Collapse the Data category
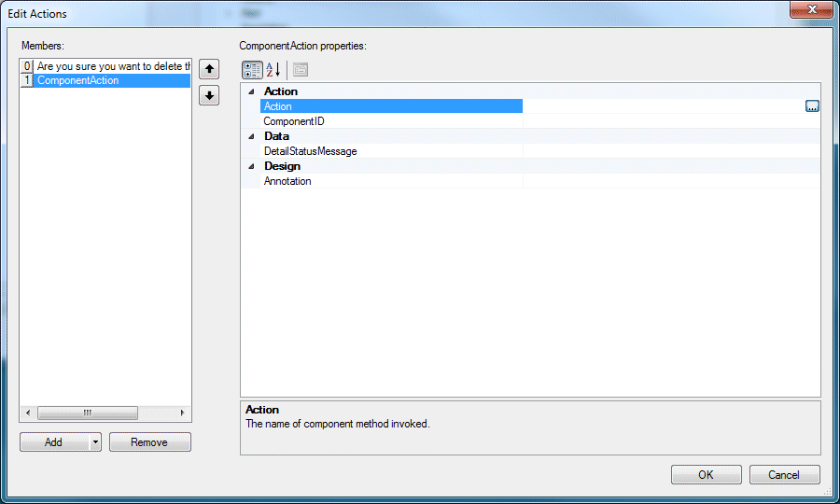840x504 pixels. click(251, 136)
